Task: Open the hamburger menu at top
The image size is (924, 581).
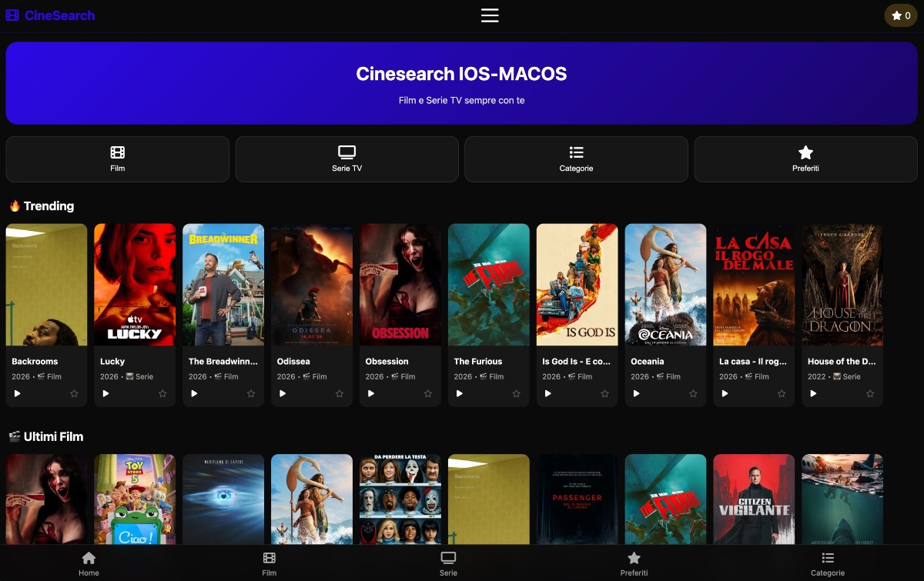Action: (490, 15)
